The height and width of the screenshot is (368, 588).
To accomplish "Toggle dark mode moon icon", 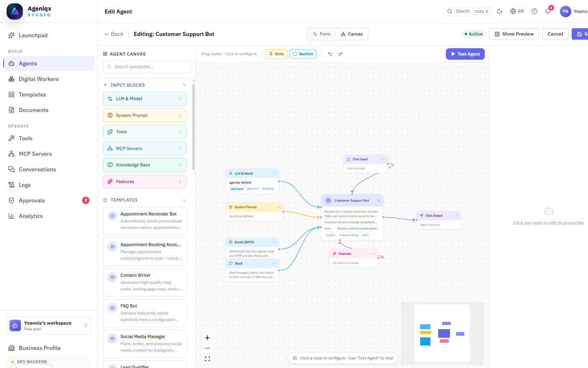I will coord(499,11).
